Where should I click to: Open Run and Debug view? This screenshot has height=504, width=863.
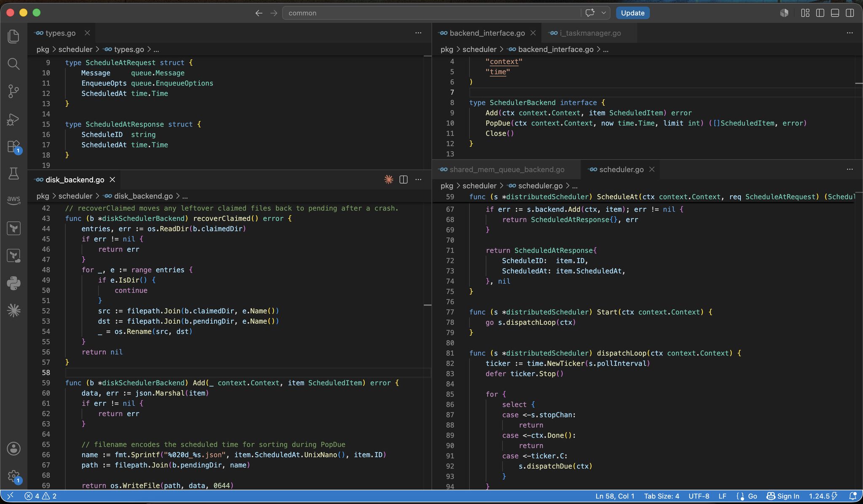pos(13,119)
